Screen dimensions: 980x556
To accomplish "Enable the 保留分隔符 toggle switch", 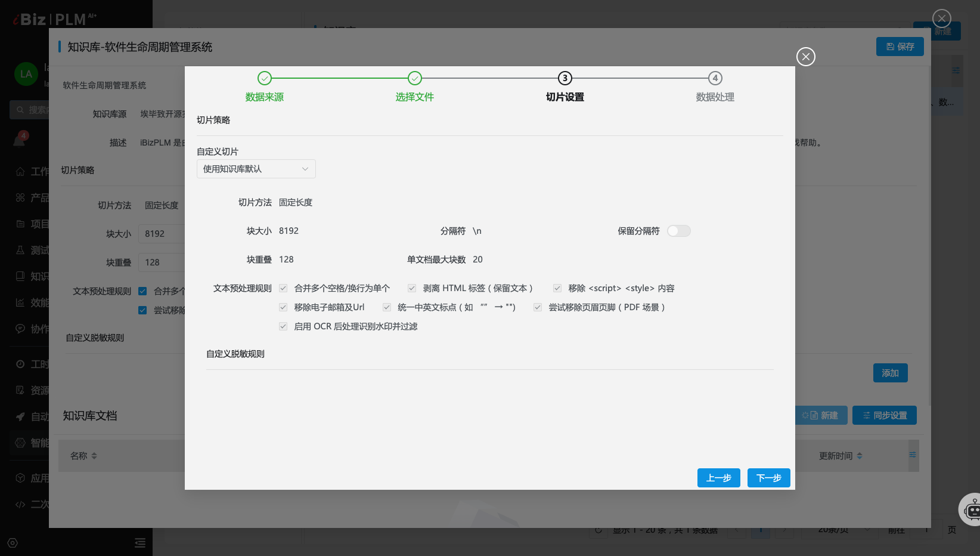I will tap(678, 231).
